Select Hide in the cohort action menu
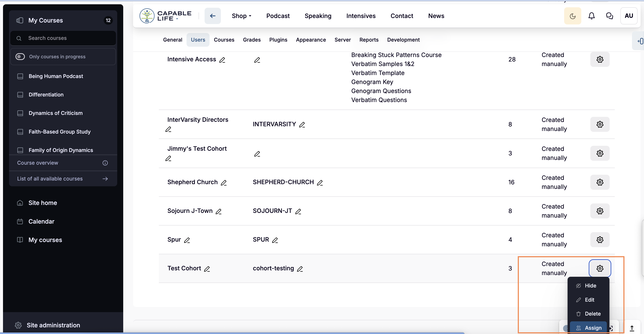 (590, 286)
